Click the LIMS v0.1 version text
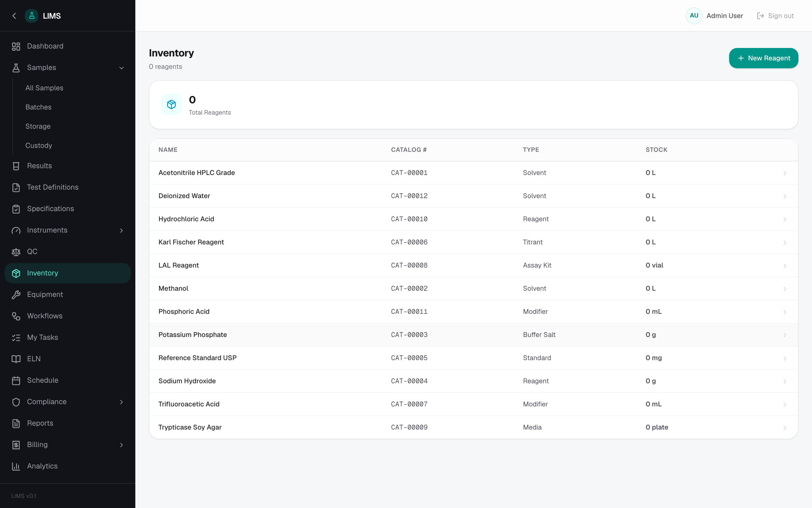Screen dimensions: 812x508 [x=24, y=496]
